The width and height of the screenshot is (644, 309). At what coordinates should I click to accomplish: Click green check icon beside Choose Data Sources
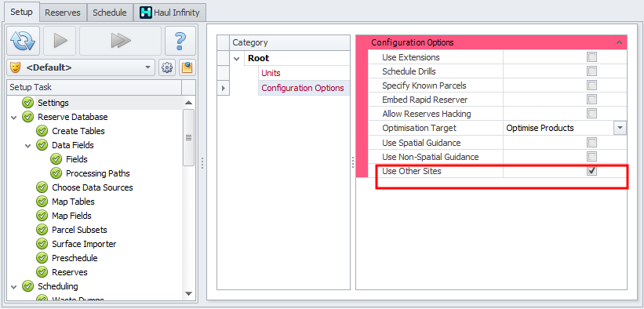pos(42,187)
